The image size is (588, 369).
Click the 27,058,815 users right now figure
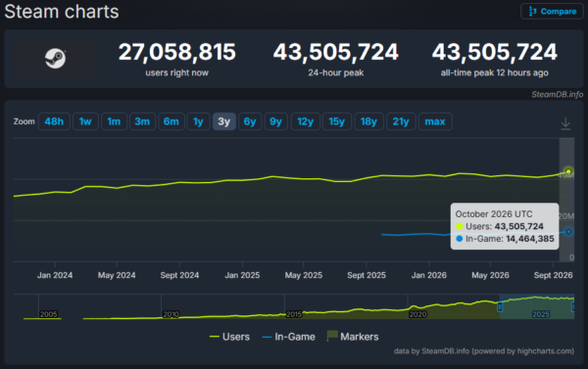pos(177,52)
